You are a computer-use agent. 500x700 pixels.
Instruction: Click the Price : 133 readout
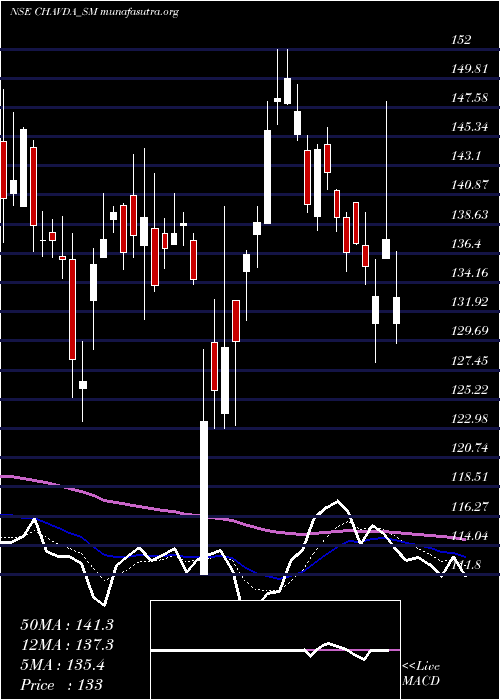tap(62, 684)
